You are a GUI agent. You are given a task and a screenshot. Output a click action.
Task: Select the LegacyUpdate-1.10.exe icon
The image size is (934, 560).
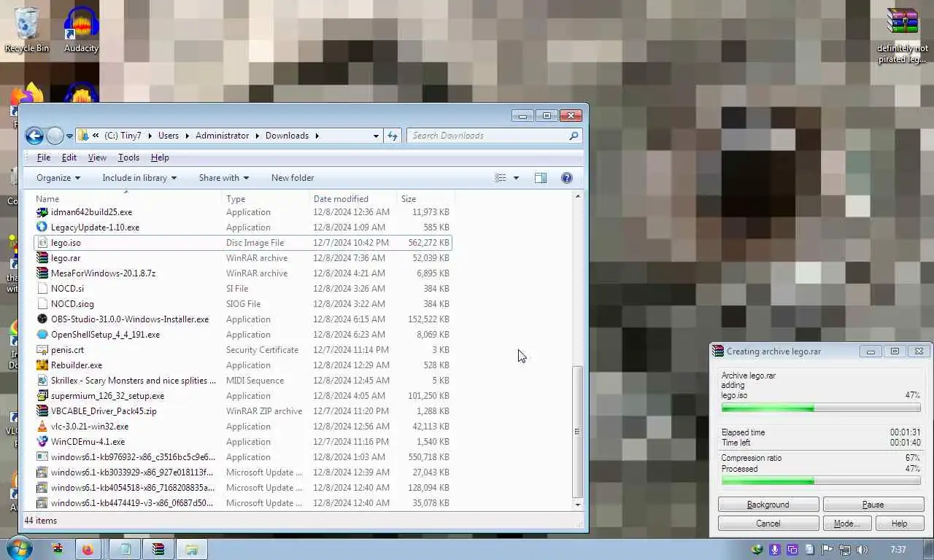pyautogui.click(x=42, y=227)
